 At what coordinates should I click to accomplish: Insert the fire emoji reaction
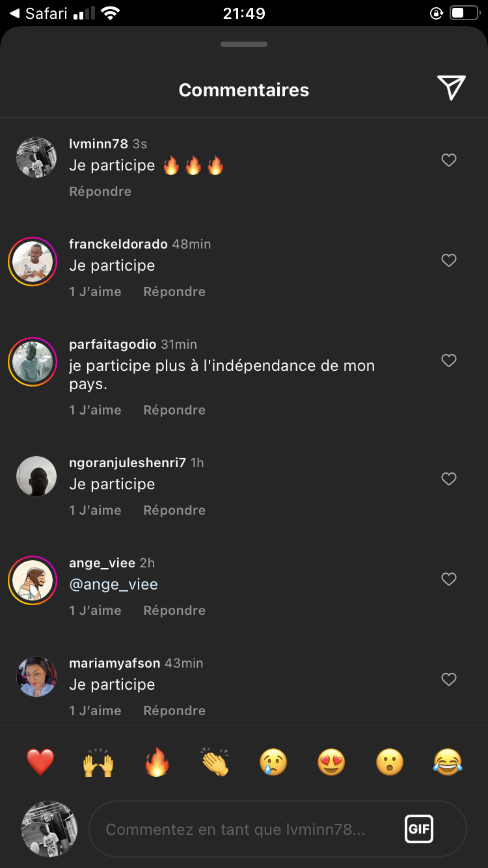(157, 762)
